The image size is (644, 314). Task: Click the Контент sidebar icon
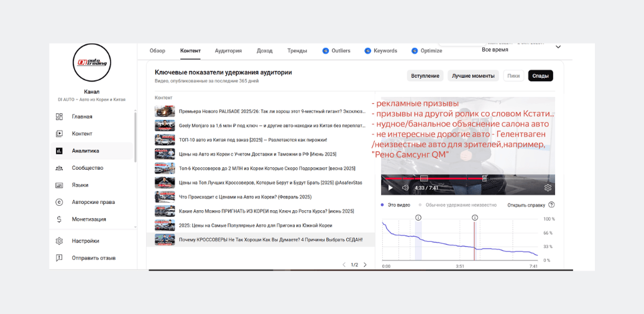(59, 134)
